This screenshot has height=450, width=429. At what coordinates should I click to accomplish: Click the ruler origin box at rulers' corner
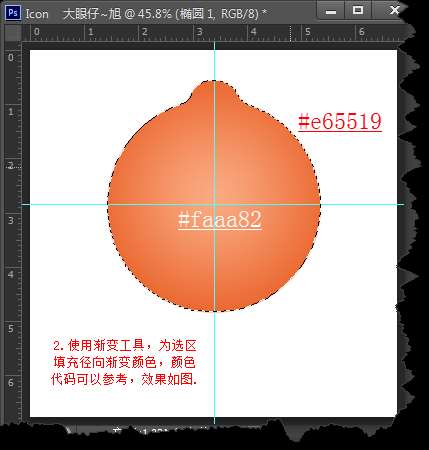tap(13, 33)
